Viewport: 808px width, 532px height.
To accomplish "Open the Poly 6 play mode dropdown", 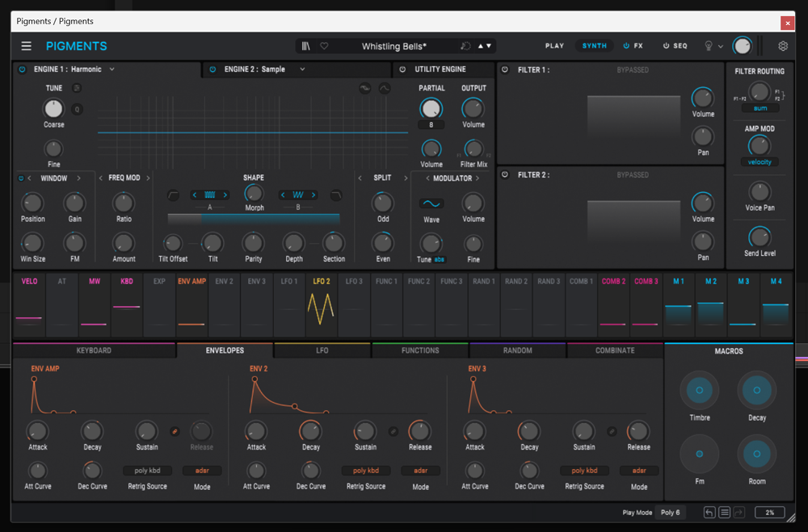I will click(x=670, y=513).
